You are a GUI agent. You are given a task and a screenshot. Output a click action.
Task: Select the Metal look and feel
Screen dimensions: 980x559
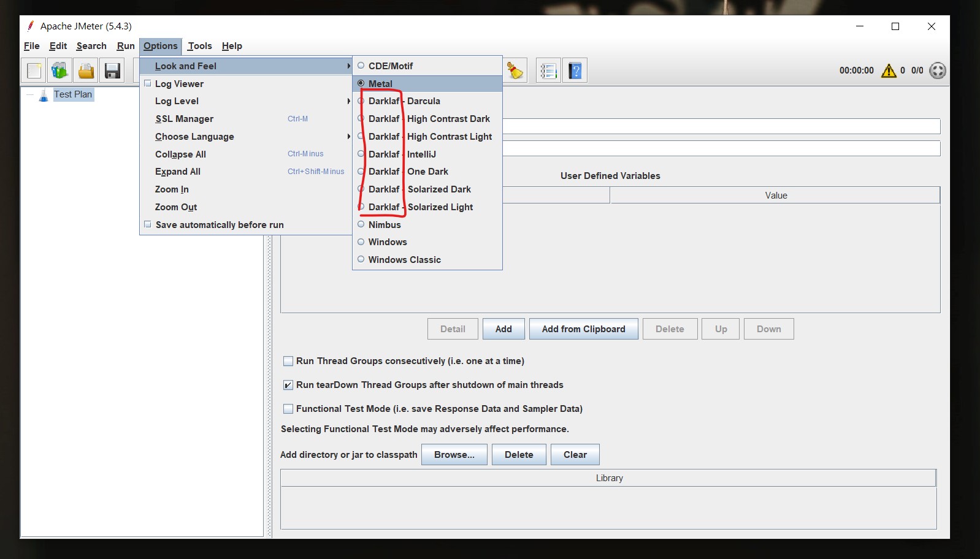click(427, 83)
